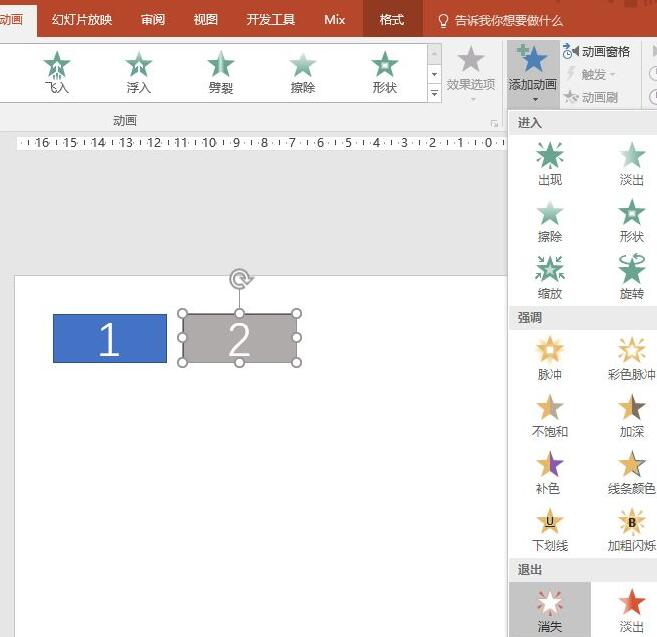Image resolution: width=657 pixels, height=637 pixels.
Task: Choose 旋转 swivel entrance effect
Action: click(x=631, y=277)
